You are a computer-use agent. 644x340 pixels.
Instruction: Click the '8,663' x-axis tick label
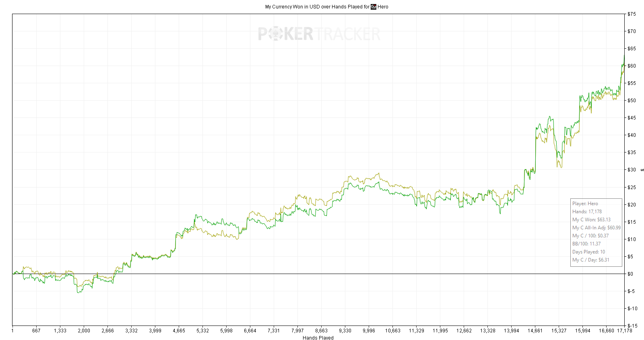pyautogui.click(x=321, y=331)
